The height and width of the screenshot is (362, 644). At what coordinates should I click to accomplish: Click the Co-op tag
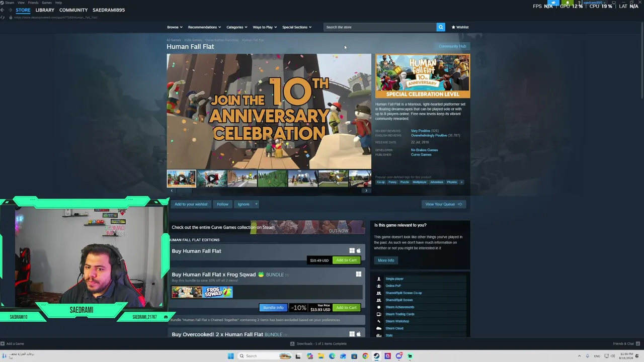[381, 182]
